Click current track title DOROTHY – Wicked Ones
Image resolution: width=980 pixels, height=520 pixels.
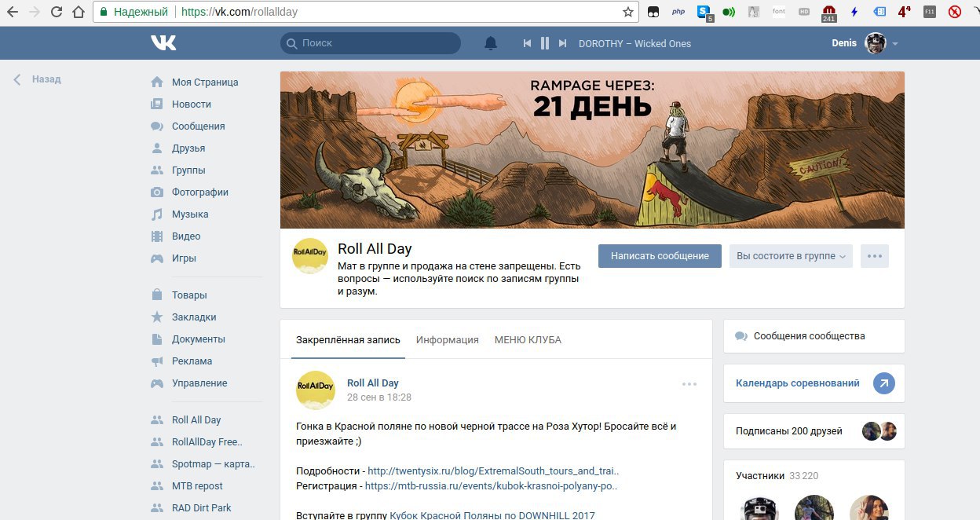point(635,44)
